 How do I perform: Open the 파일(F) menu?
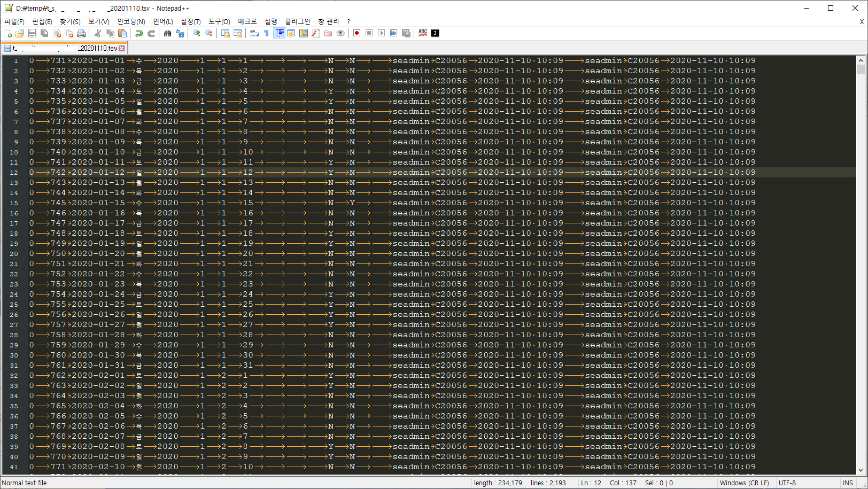click(x=14, y=21)
